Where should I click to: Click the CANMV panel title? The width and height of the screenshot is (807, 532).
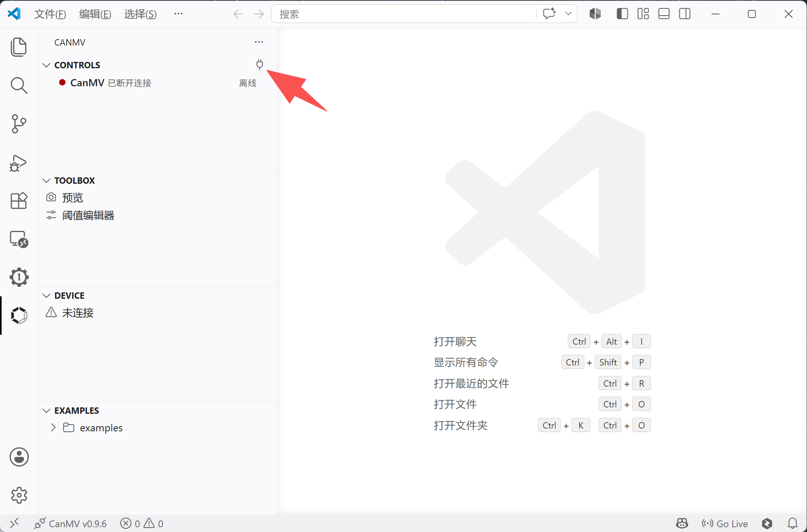click(x=70, y=42)
